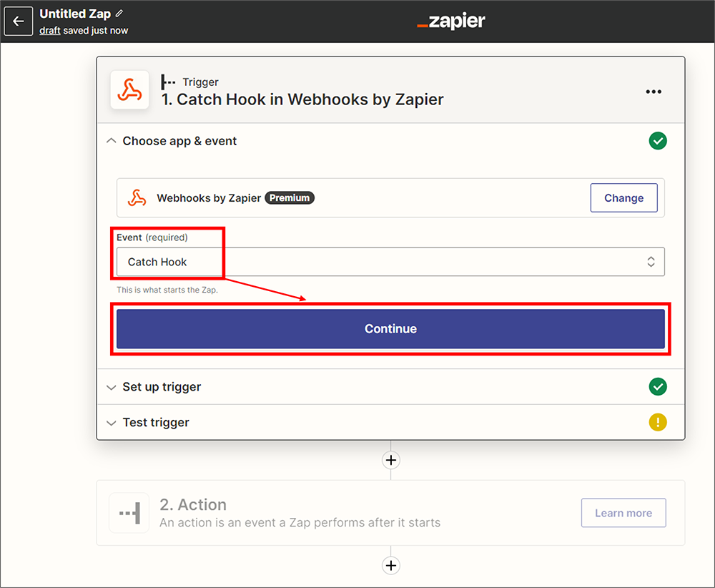Expand the Test trigger section
This screenshot has height=588, width=715.
click(112, 423)
